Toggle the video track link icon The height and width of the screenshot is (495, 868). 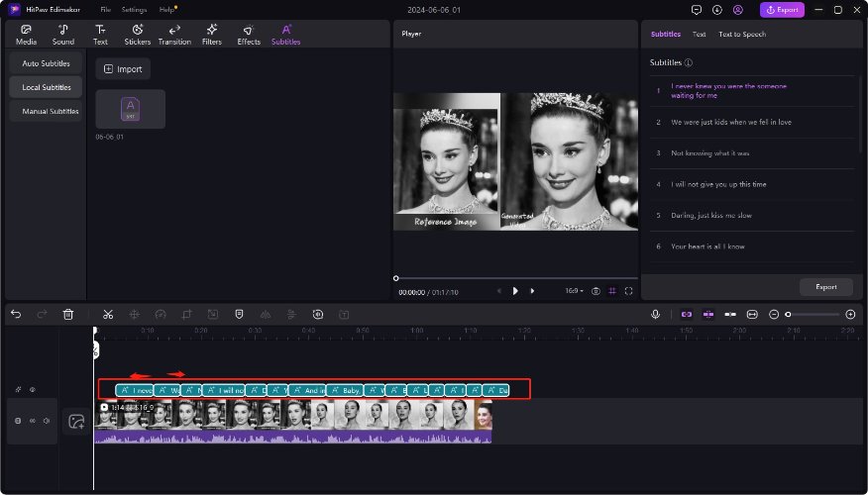coord(32,421)
